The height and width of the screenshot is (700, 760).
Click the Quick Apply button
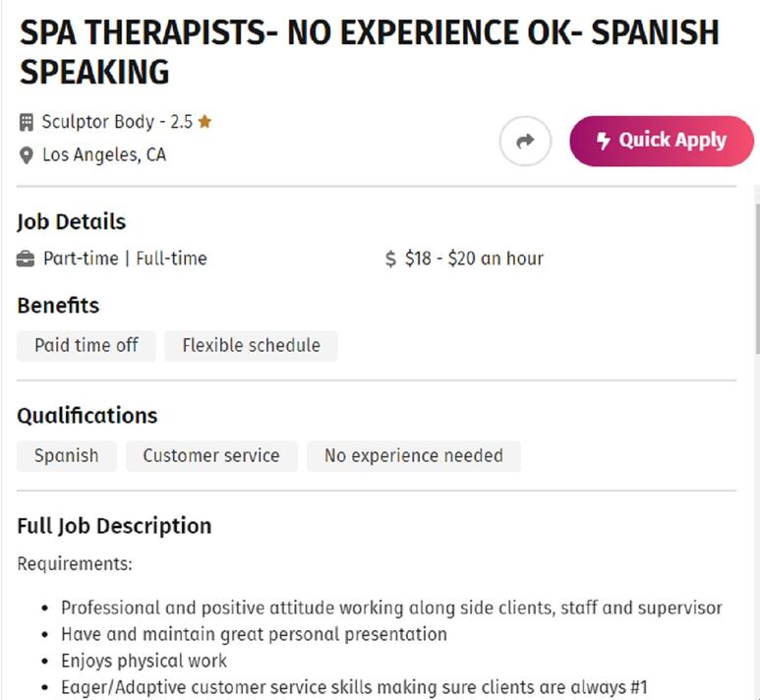[x=662, y=141]
